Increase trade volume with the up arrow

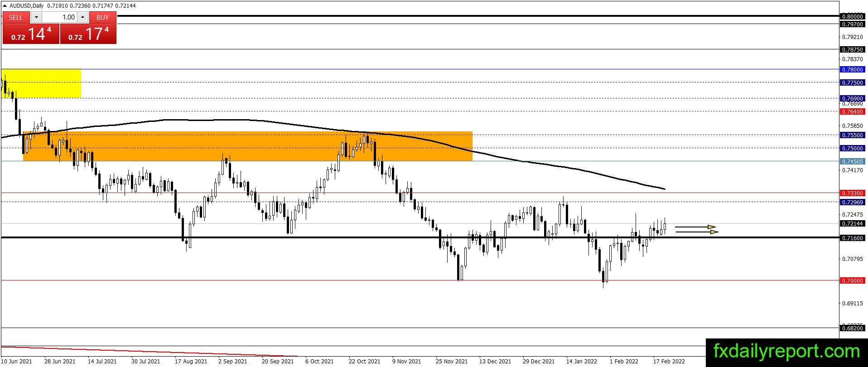[x=83, y=17]
